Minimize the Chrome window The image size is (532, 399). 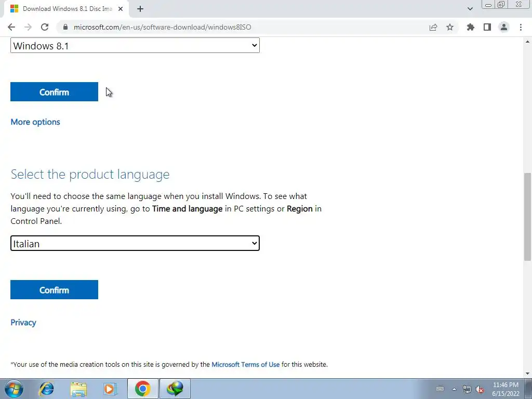point(488,5)
